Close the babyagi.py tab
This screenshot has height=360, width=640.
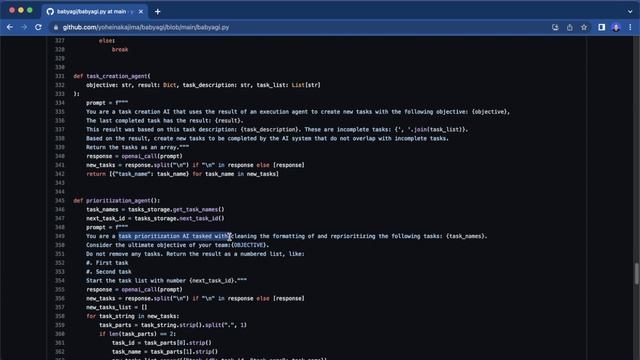pyautogui.click(x=141, y=11)
